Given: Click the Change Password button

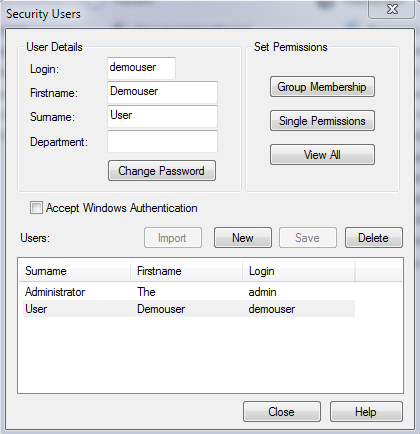Looking at the screenshot, I should [162, 171].
